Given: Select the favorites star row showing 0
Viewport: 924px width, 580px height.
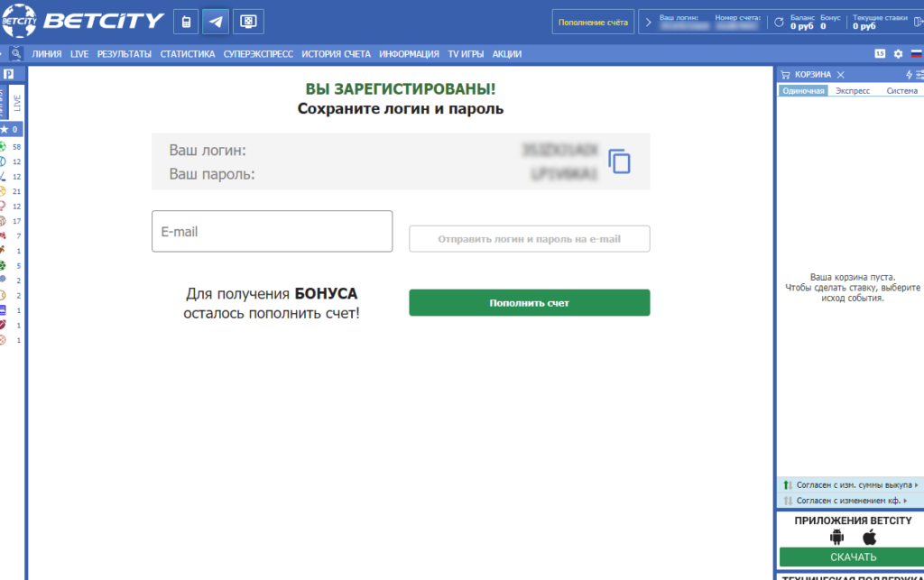Looking at the screenshot, I should click(x=11, y=130).
